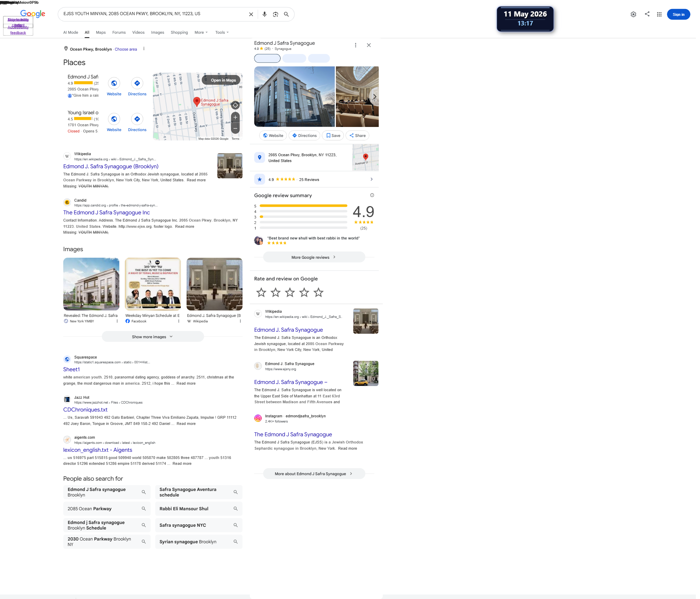Open Google quick settings gear
The width and height of the screenshot is (700, 599).
(x=633, y=14)
